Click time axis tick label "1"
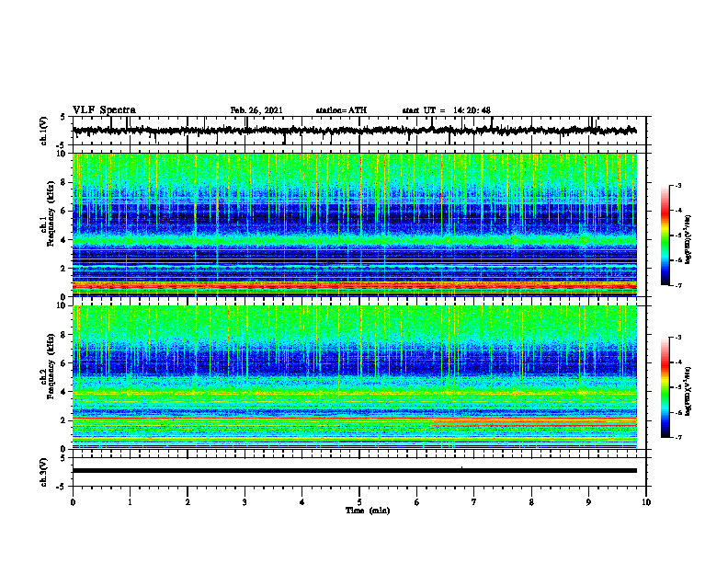 click(x=130, y=502)
